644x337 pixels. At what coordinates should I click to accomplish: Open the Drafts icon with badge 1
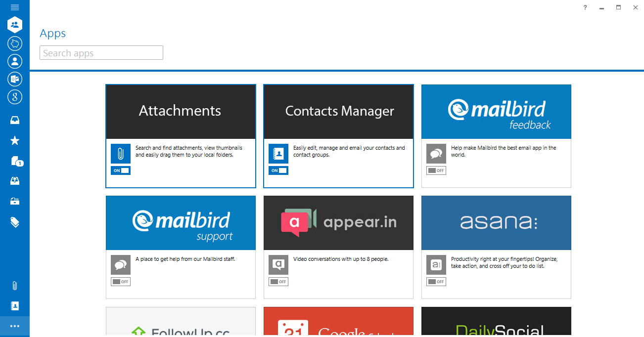[16, 161]
